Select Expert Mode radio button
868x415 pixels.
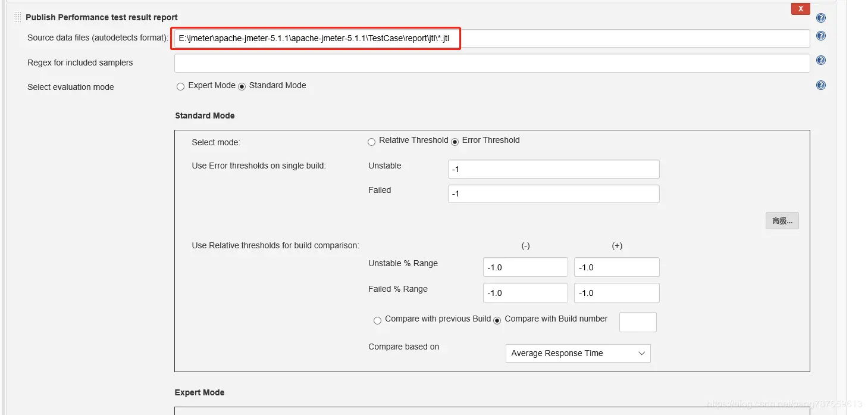(x=180, y=87)
